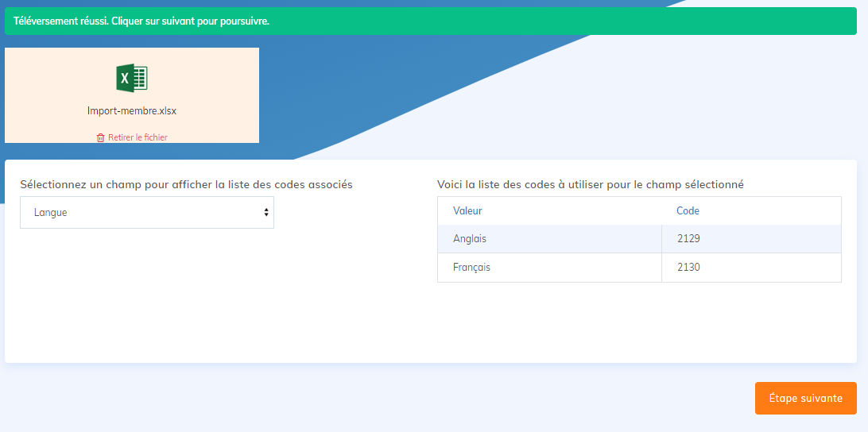Click the green Excel file icon

pos(132,78)
